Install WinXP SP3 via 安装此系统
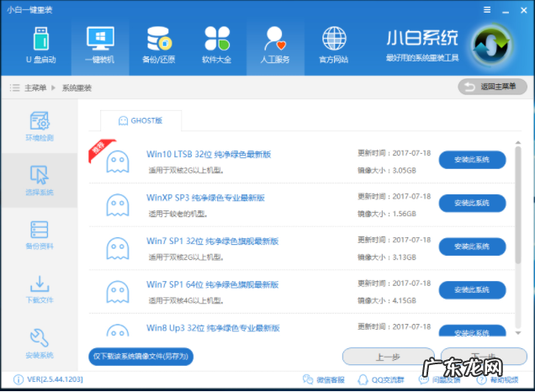Screen dimensions: 535x392 pos(472,203)
